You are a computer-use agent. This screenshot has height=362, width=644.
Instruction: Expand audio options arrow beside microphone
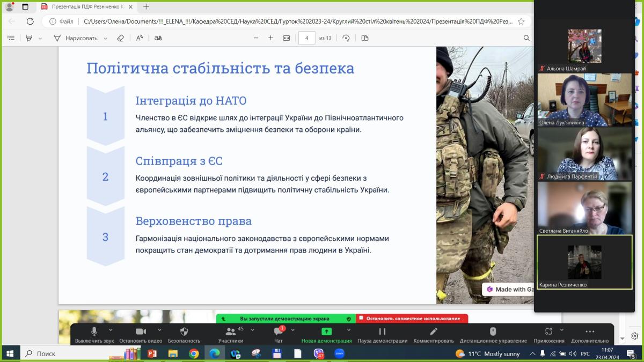coord(111,330)
